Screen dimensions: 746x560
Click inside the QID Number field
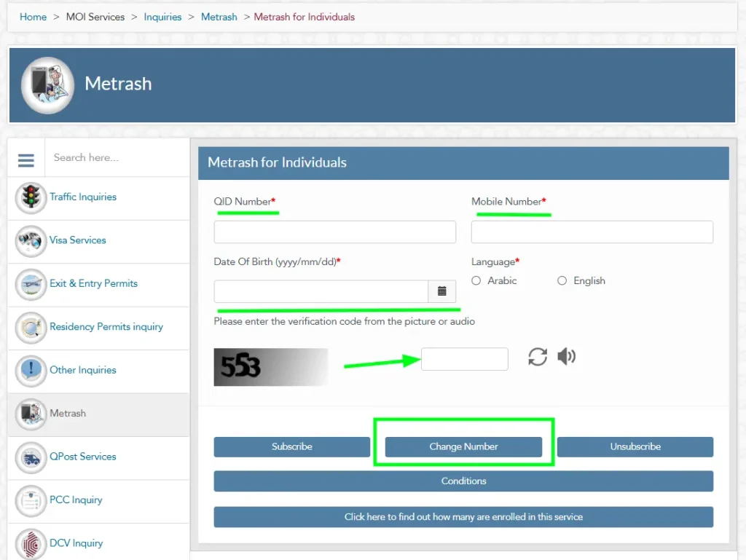[334, 232]
